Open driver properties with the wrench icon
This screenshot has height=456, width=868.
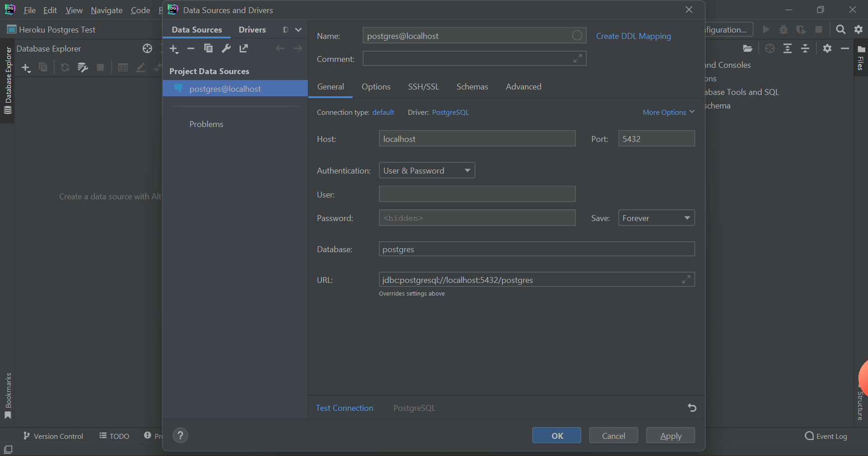[x=226, y=49]
